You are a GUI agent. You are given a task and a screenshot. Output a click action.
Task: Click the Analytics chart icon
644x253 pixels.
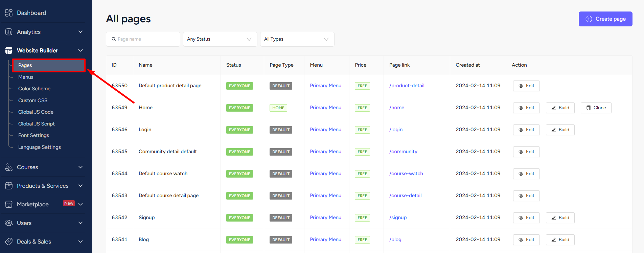[9, 32]
